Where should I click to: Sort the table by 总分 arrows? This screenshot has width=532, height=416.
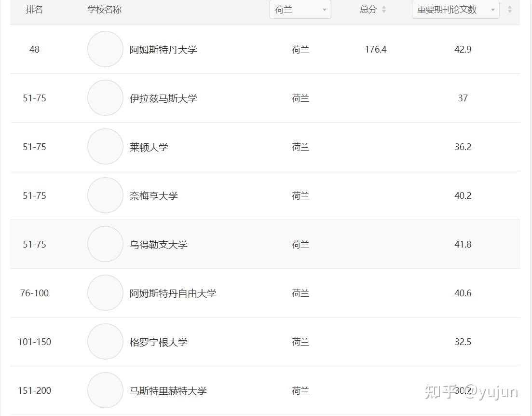[x=384, y=10]
